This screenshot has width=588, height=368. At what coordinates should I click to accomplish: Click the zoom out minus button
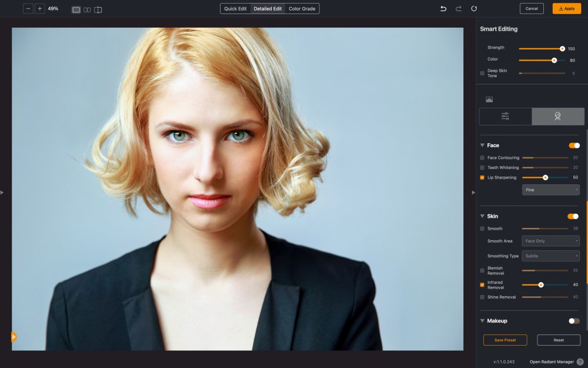28,8
